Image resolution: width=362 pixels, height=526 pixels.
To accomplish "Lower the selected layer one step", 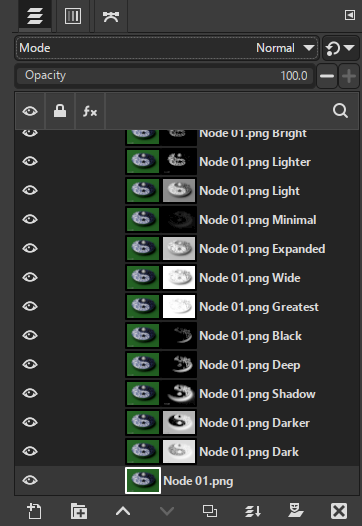I will point(167,511).
